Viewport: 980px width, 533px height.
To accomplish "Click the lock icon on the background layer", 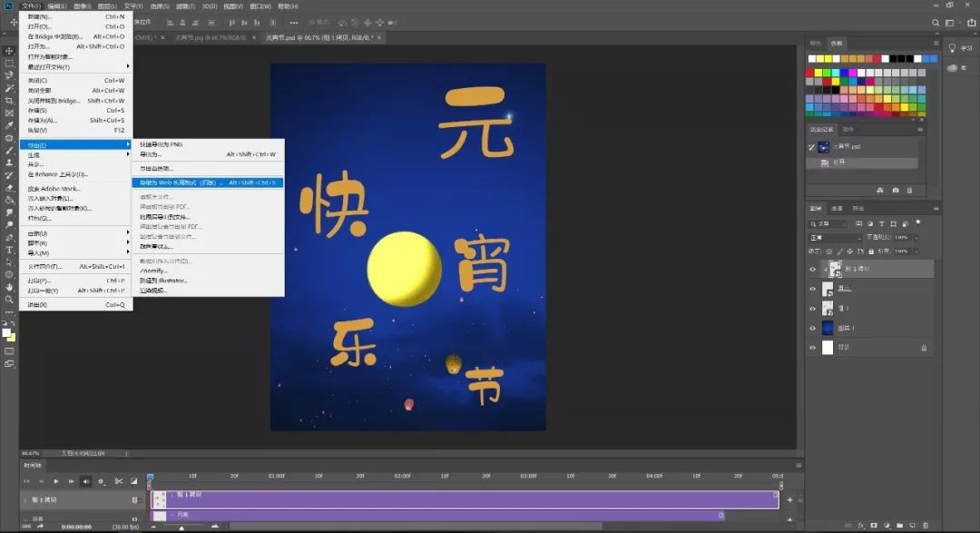I will pyautogui.click(x=924, y=348).
